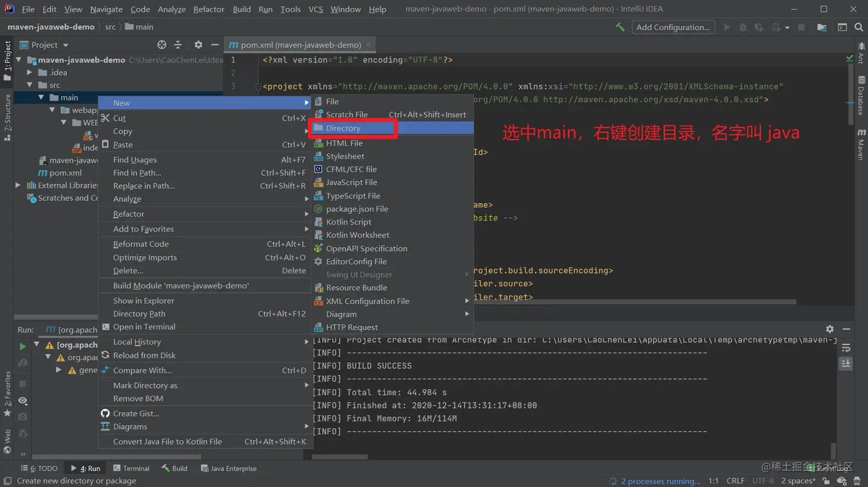
Task: Open Project Structure icon in top toolbar
Action: pos(822,27)
